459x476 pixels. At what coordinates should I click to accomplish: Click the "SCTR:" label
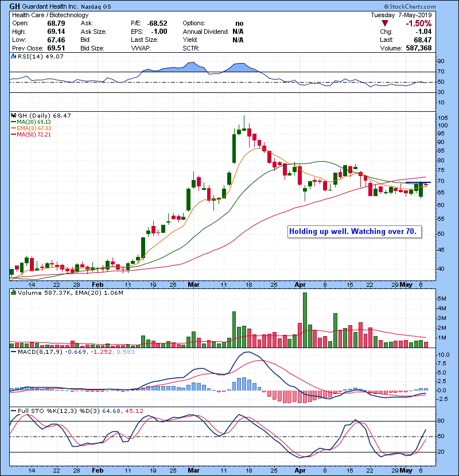coord(191,48)
